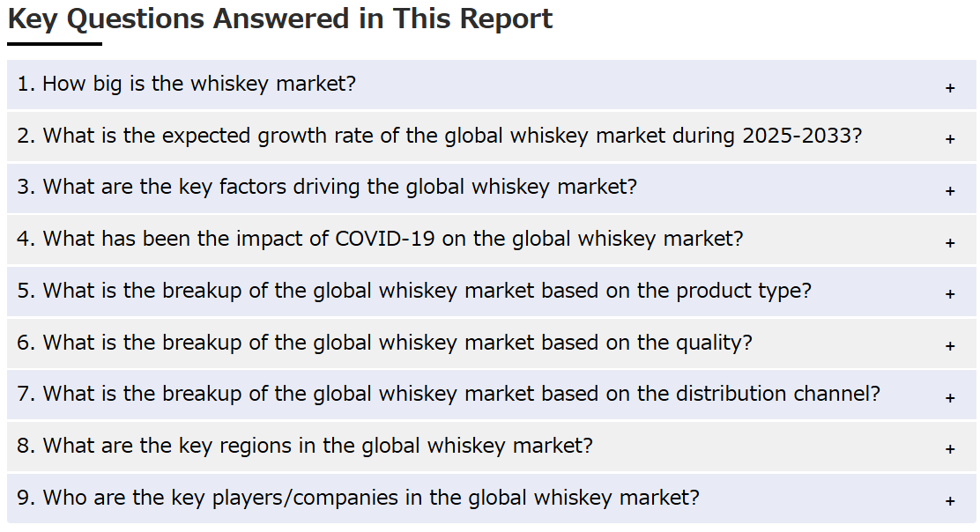Click plus icon on COVID-19 impact row
The height and width of the screenshot is (532, 980).
[x=950, y=243]
